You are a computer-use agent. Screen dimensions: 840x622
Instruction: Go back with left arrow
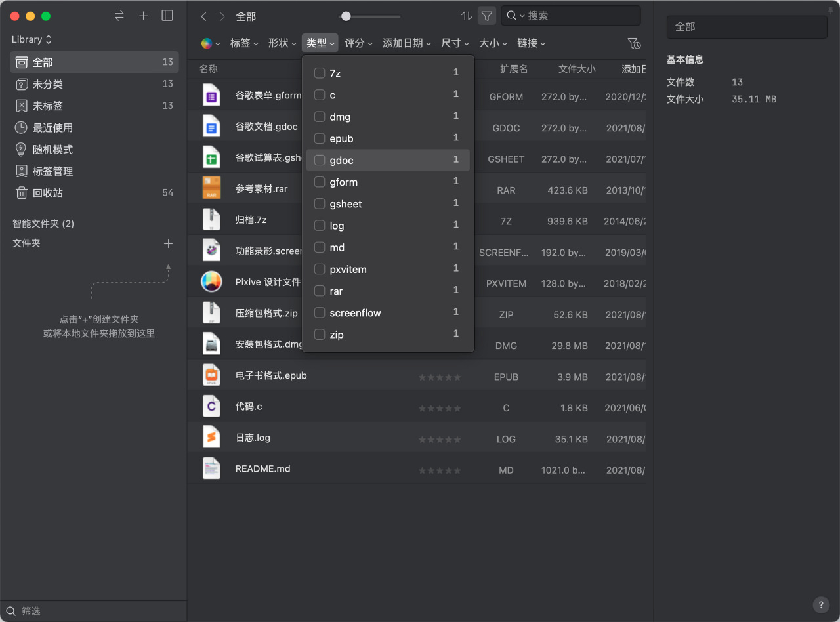point(204,16)
